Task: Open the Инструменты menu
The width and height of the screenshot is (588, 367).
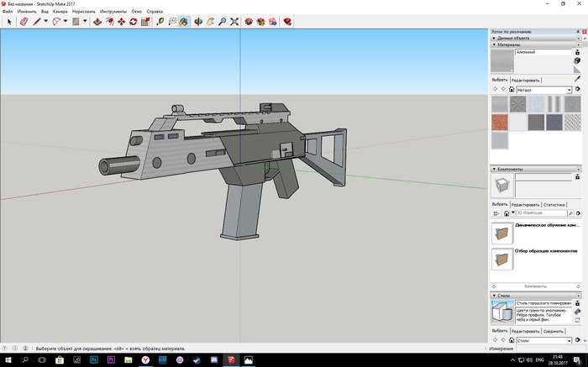Action: coord(113,12)
